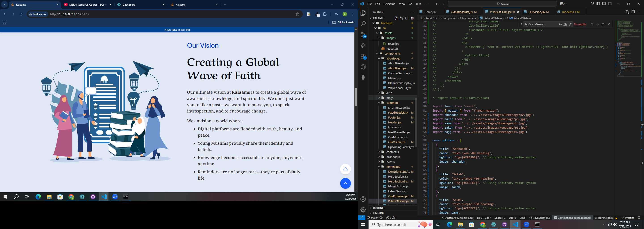This screenshot has height=229, width=644.
Task: Click the white mosque floating button on webpage
Action: click(345, 169)
